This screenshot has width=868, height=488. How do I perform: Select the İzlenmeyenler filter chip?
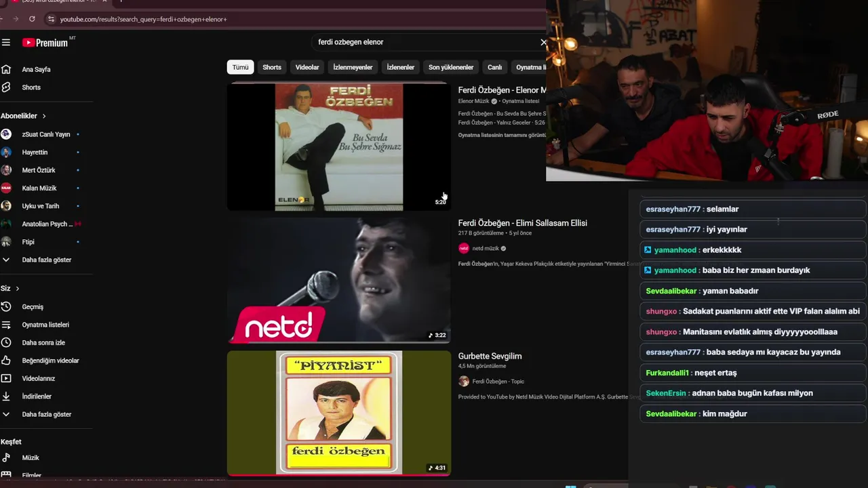coord(353,67)
